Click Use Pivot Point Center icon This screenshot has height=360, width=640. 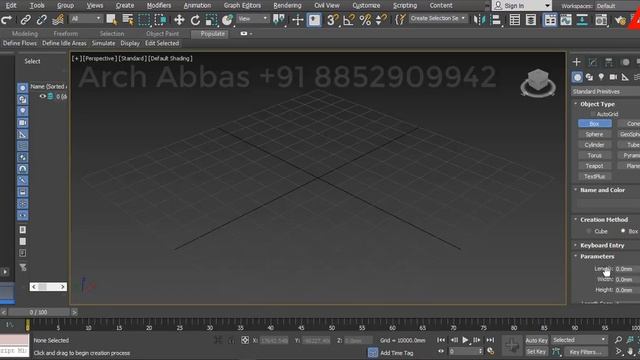click(x=279, y=20)
